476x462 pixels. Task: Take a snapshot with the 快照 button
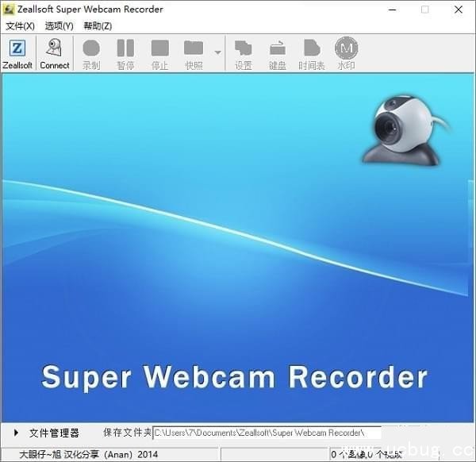click(x=194, y=54)
